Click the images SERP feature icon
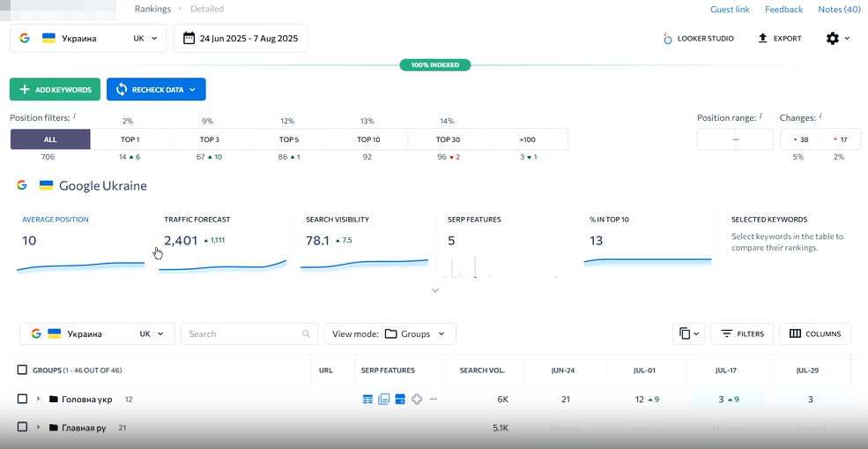This screenshot has height=449, width=868. [x=384, y=400]
